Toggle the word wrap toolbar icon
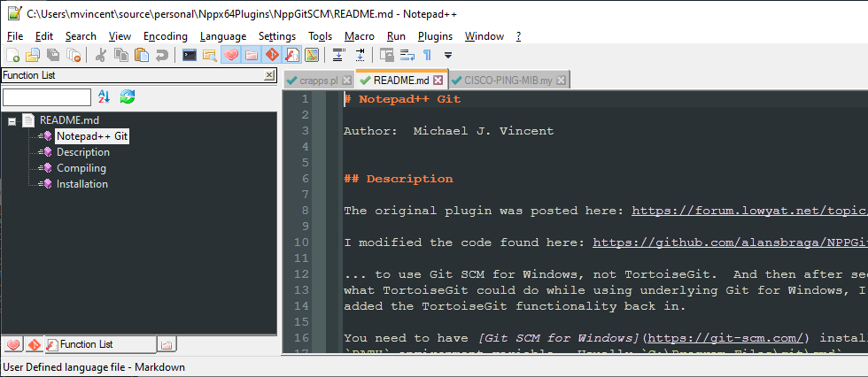This screenshot has width=868, height=377. click(x=407, y=55)
